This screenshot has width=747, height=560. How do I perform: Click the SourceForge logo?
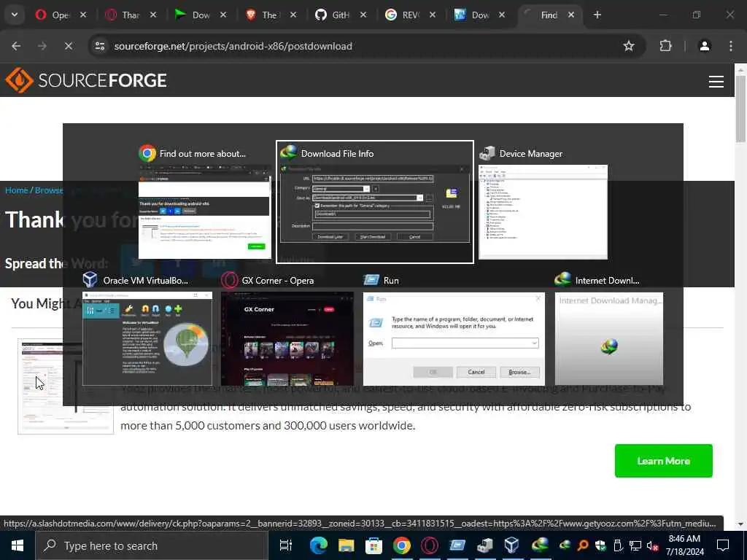(x=86, y=80)
